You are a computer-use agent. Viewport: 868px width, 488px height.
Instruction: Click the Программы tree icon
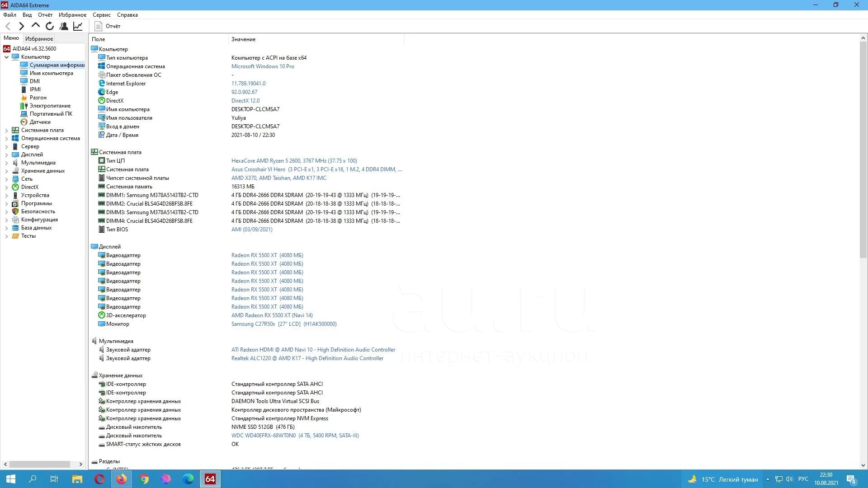pos(15,203)
